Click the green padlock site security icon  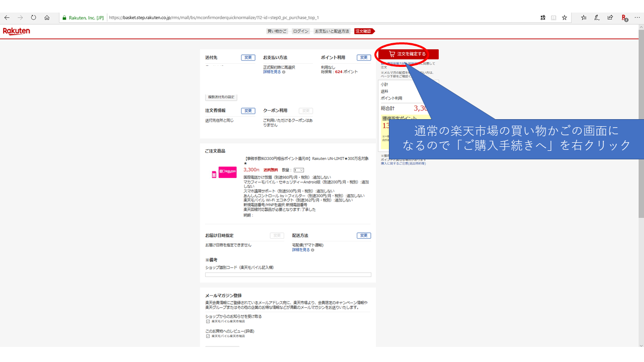64,18
